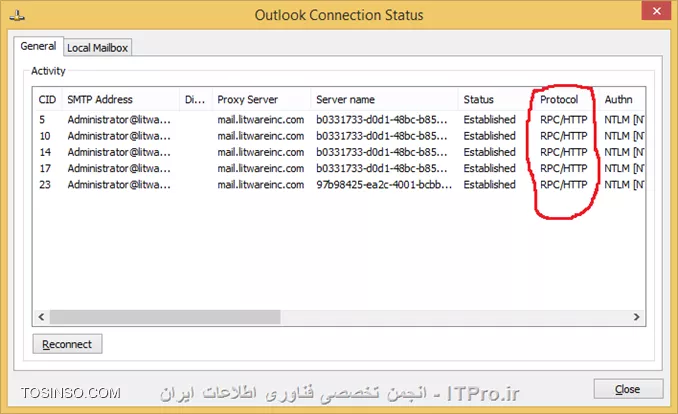Click NTLM value in CID 23 row
Image resolution: width=678 pixels, height=414 pixels.
[x=624, y=185]
